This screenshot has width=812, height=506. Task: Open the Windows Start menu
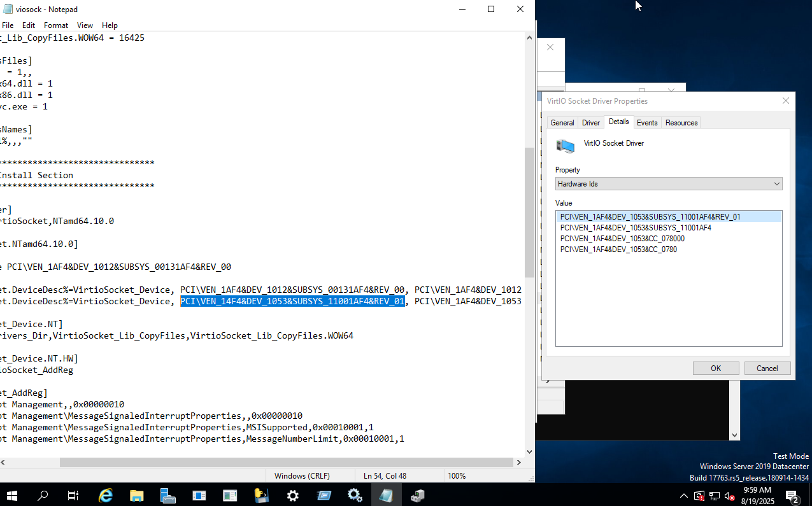(x=12, y=495)
